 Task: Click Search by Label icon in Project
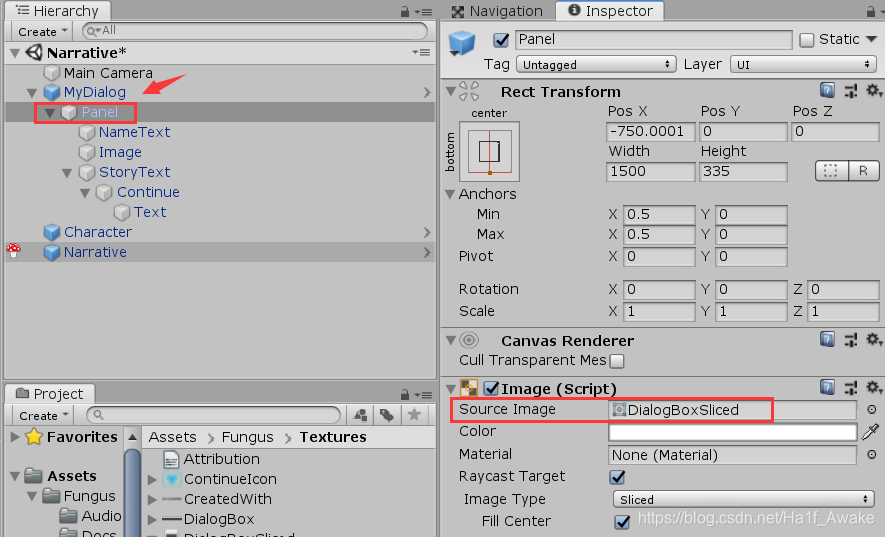387,415
